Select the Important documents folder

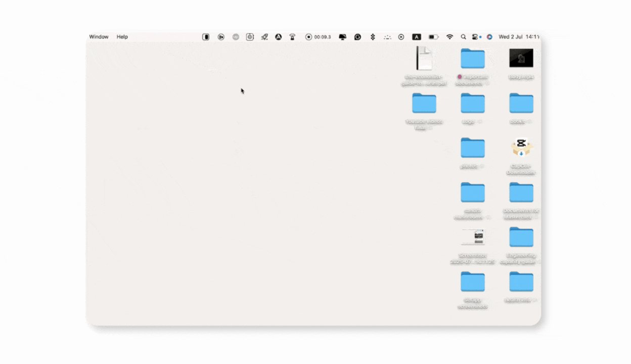[x=472, y=59]
